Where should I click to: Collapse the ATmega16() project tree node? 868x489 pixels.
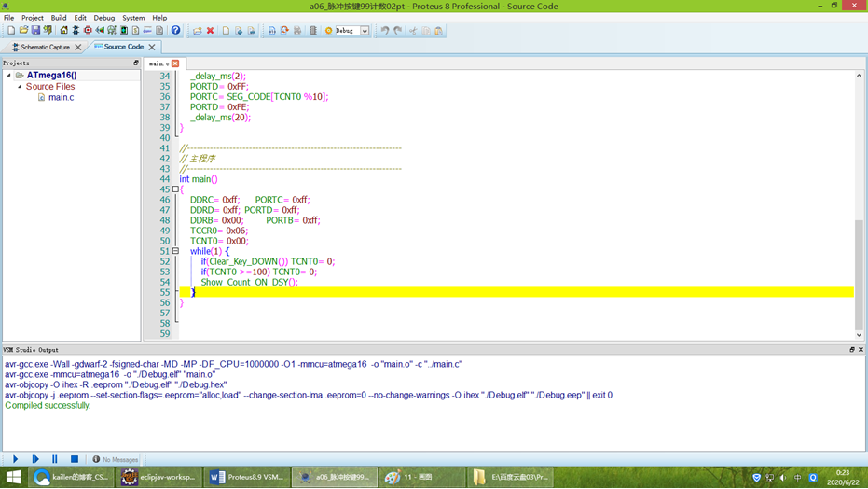(9, 76)
